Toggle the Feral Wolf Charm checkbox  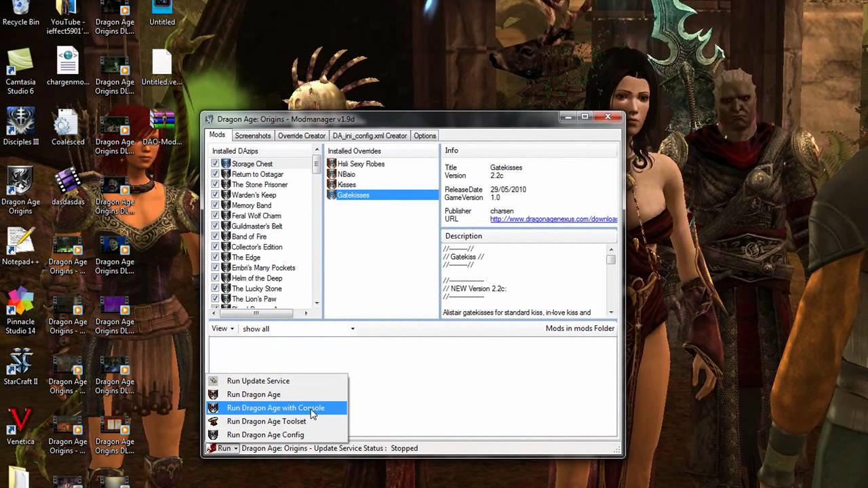(215, 216)
